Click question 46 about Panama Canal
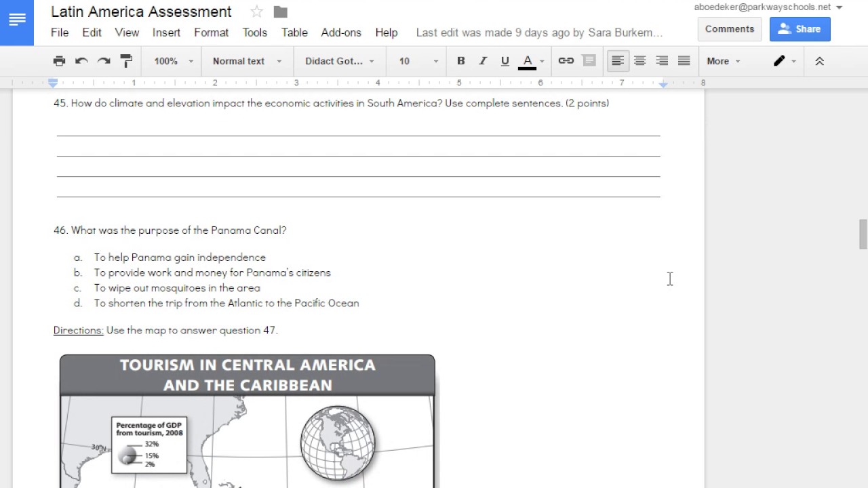Viewport: 868px width, 488px height. tap(170, 230)
